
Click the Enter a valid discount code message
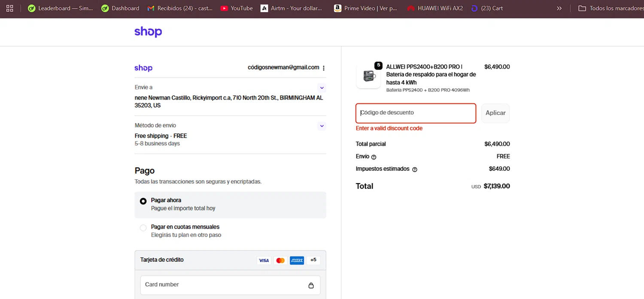[389, 128]
